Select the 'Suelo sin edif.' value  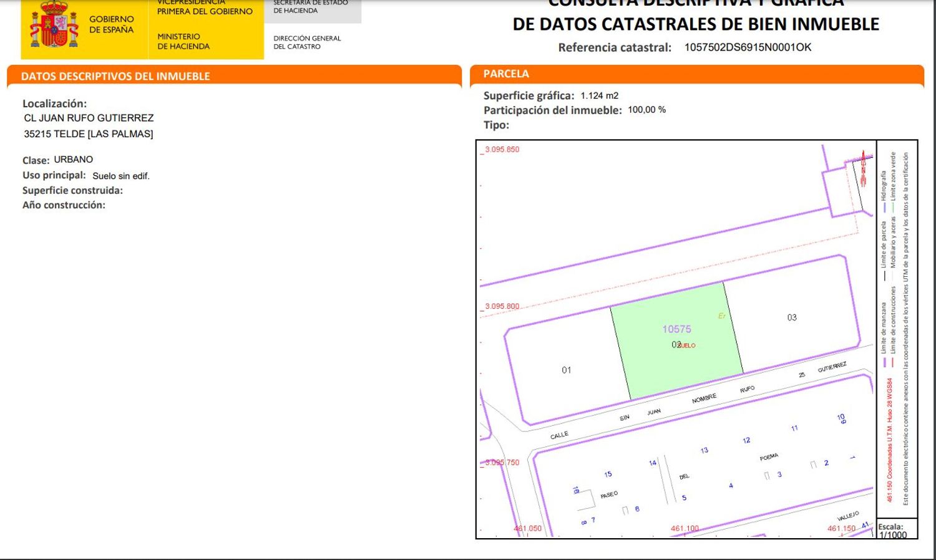click(x=121, y=176)
